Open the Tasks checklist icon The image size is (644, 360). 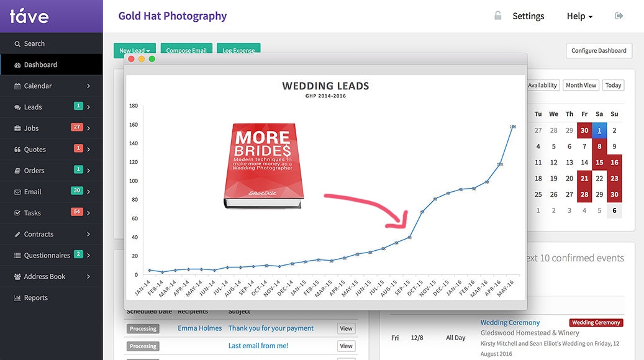17,212
